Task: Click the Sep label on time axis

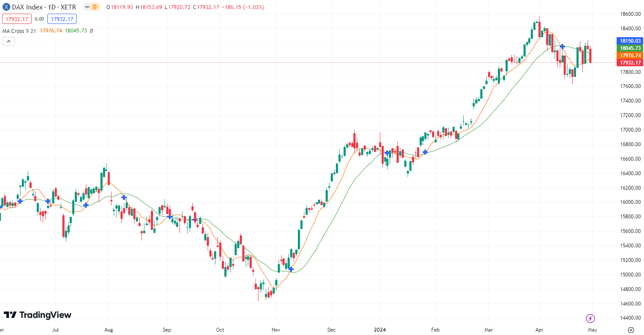Action: (x=167, y=330)
